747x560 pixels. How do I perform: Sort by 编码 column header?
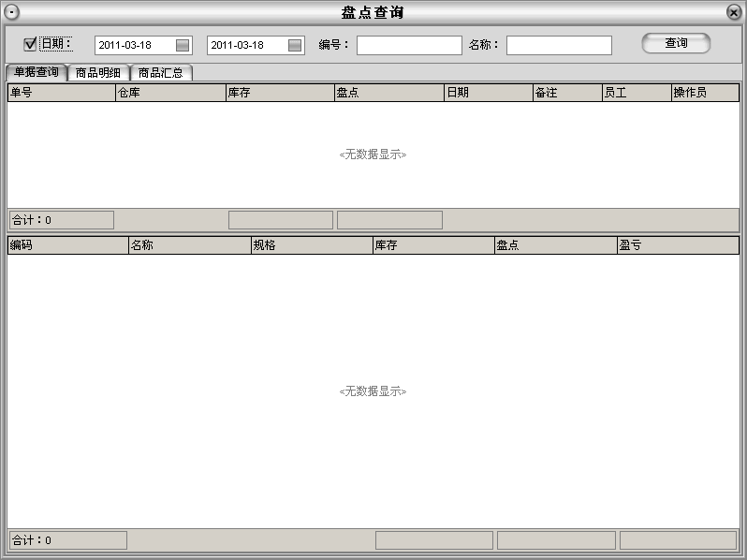(68, 245)
